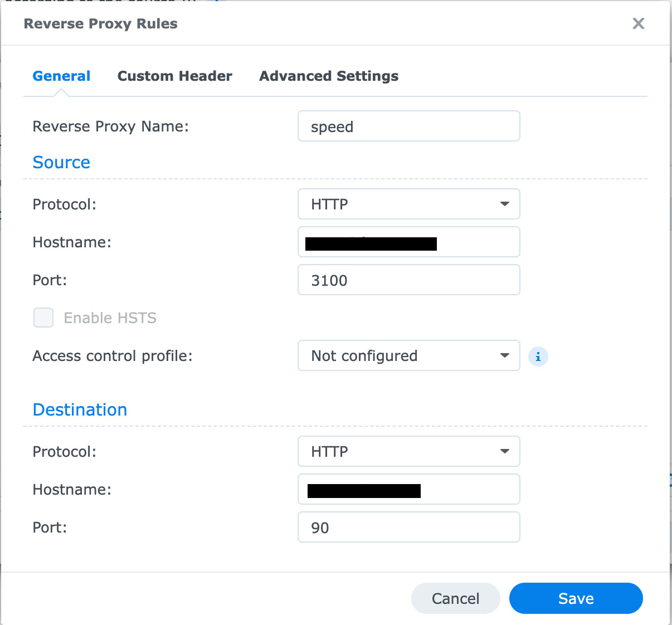Focus the Reverse Proxy Name field

408,126
